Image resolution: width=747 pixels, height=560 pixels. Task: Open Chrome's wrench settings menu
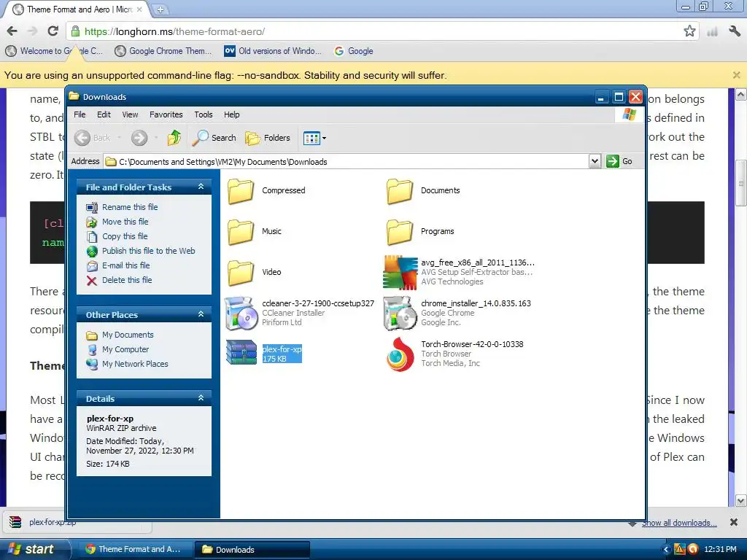(x=734, y=31)
